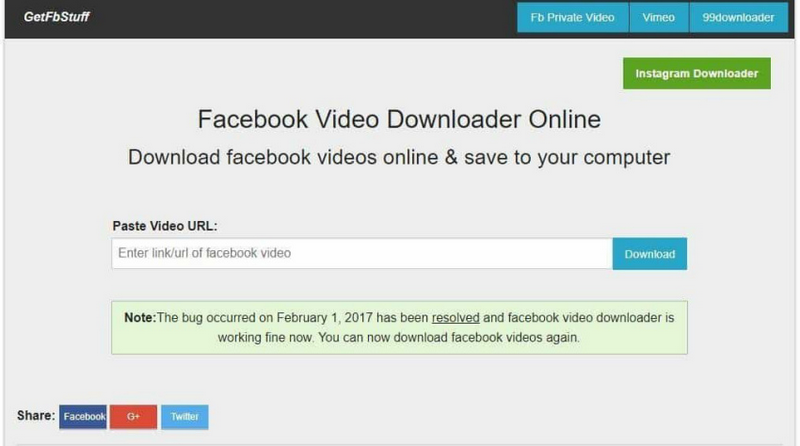
Task: Open the Fb Private Video tab
Action: click(x=572, y=17)
